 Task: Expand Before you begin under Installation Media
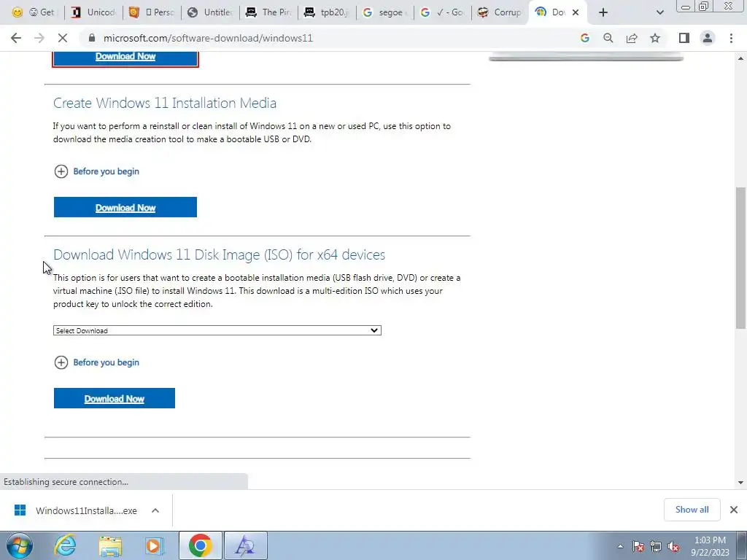pos(97,171)
